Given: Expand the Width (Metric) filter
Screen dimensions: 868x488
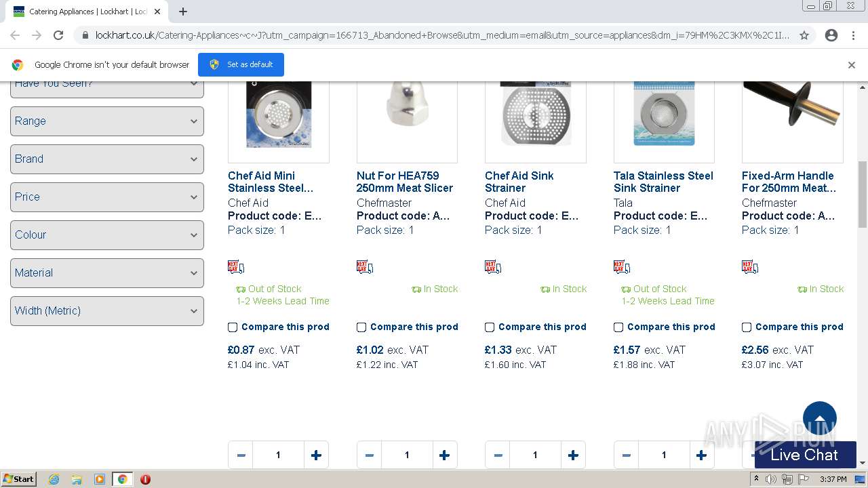Looking at the screenshot, I should pos(107,311).
